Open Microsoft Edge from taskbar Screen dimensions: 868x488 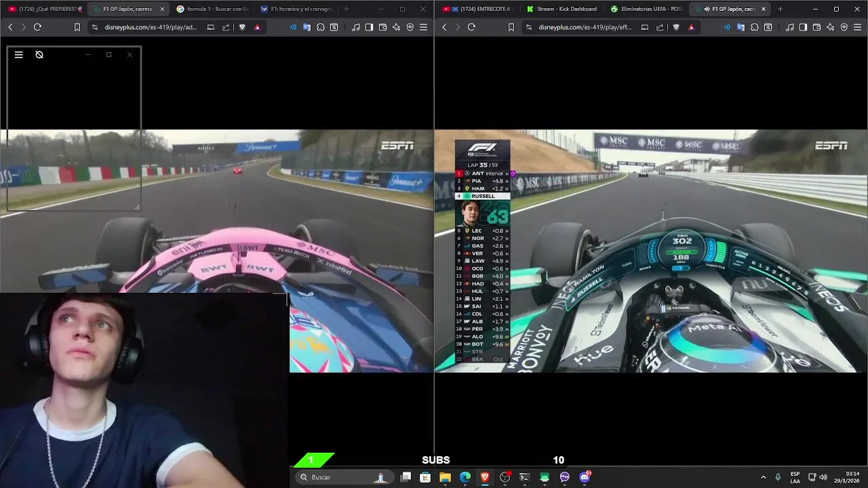coord(465,477)
